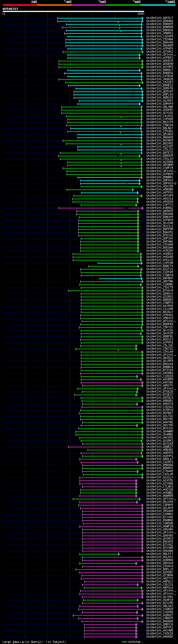Image resolution: width=178 pixels, height=644 pixels.
Task: Select hit label UniRef100_B8LPI7
Action: click(160, 554)
